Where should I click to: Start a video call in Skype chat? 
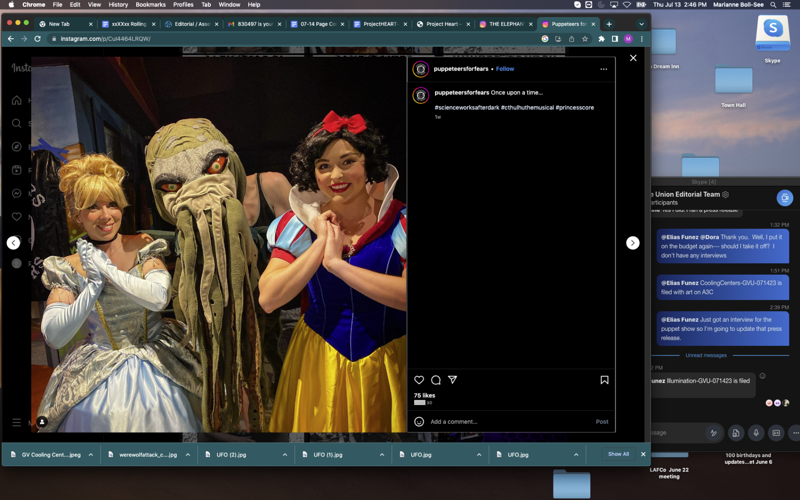pos(785,198)
